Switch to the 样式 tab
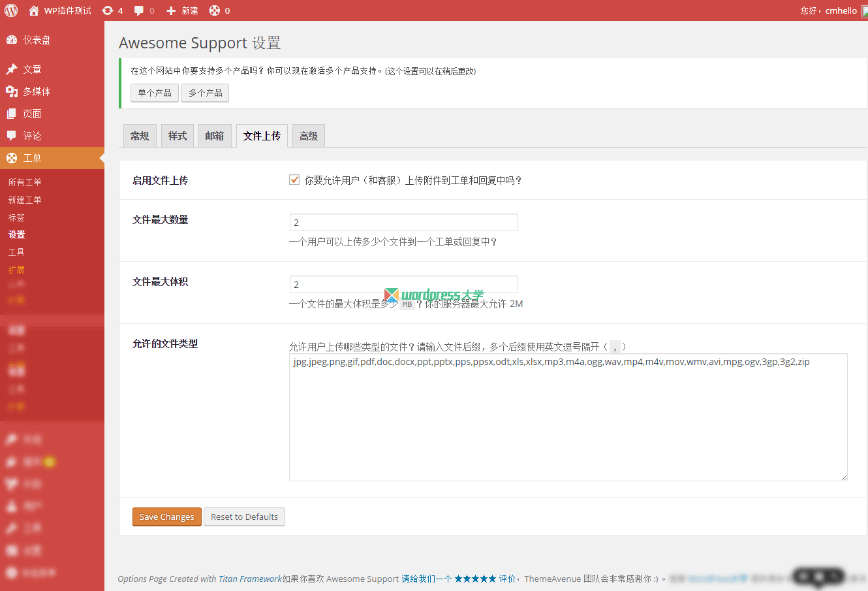This screenshot has height=591, width=868. point(178,136)
